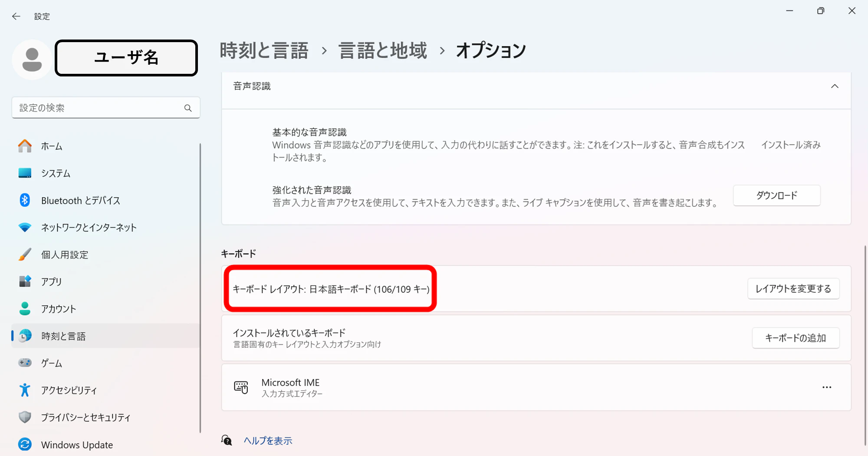Click the Microsoft IME keyboard icon

[241, 387]
